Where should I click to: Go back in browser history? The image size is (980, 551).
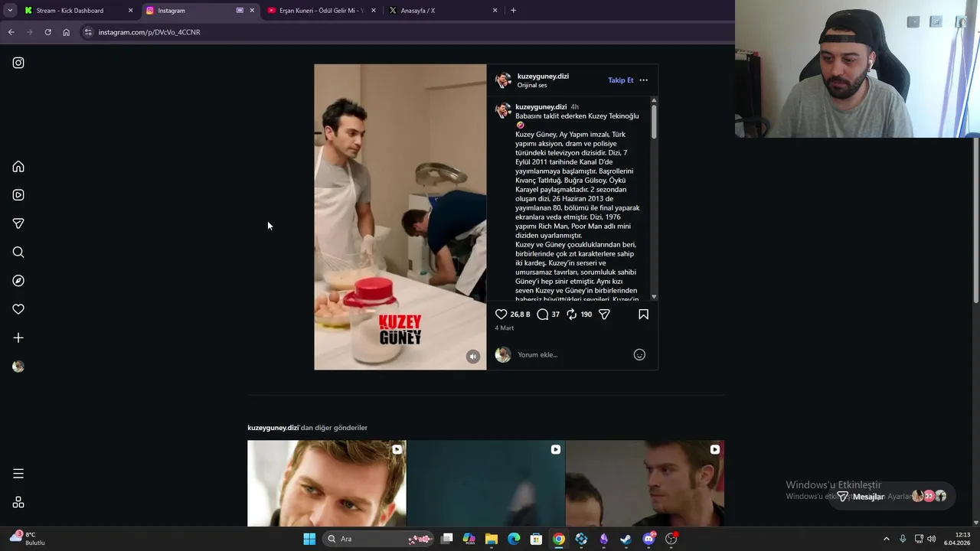(11, 32)
